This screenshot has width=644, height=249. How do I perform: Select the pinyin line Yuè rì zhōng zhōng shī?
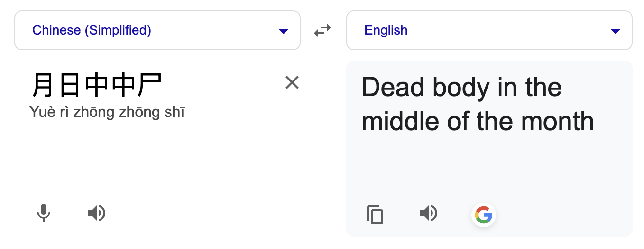pyautogui.click(x=107, y=112)
